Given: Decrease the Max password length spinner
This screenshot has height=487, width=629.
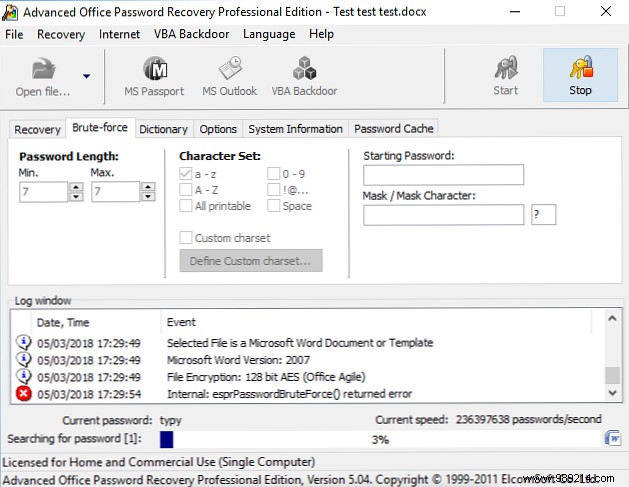Looking at the screenshot, I should 148,197.
